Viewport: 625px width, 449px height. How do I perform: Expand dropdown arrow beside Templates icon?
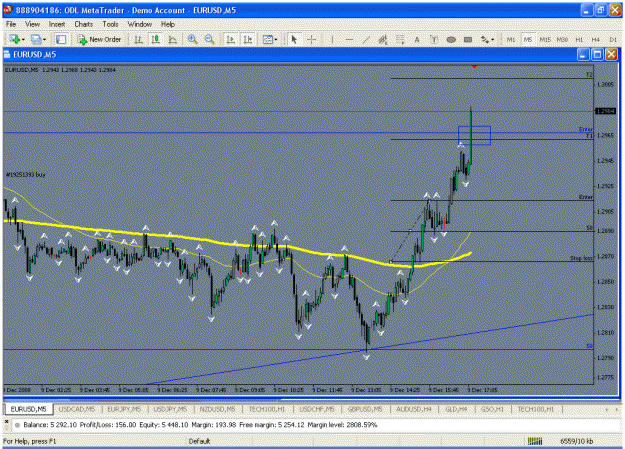pyautogui.click(x=276, y=39)
